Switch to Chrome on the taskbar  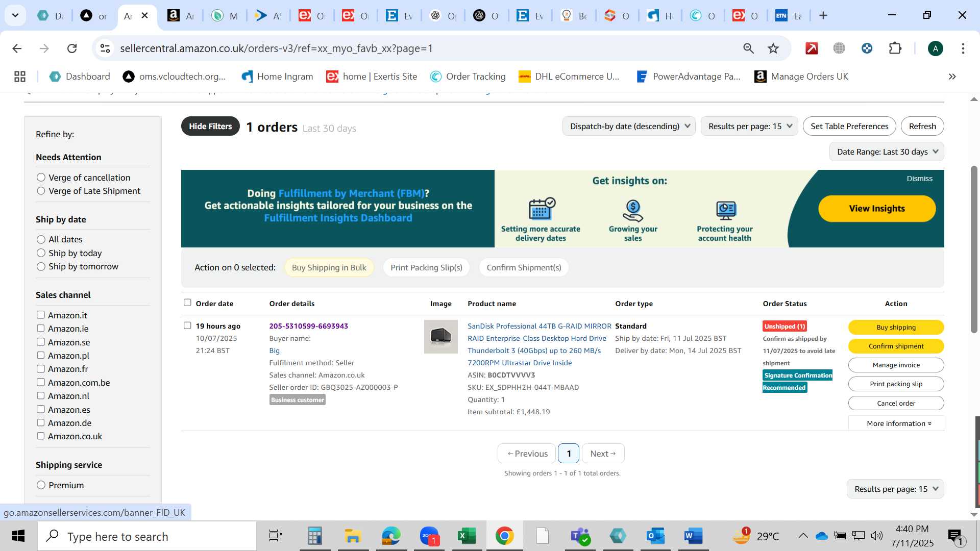[504, 536]
